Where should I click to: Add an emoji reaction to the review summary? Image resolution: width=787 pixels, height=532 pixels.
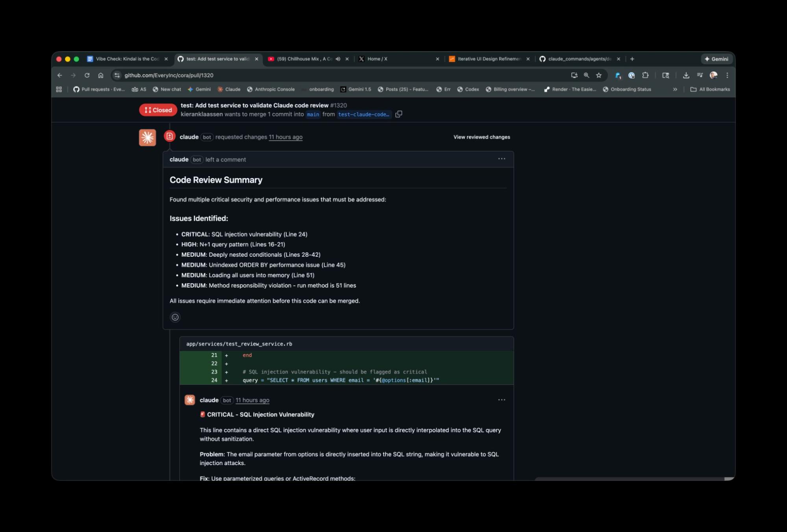tap(175, 317)
